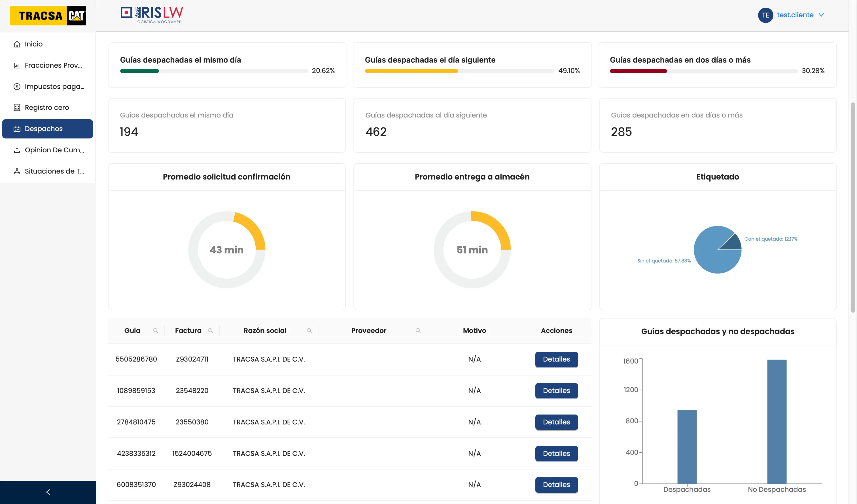Click the Opinion De Cumplimiento upload icon
The width and height of the screenshot is (857, 504).
tap(17, 150)
